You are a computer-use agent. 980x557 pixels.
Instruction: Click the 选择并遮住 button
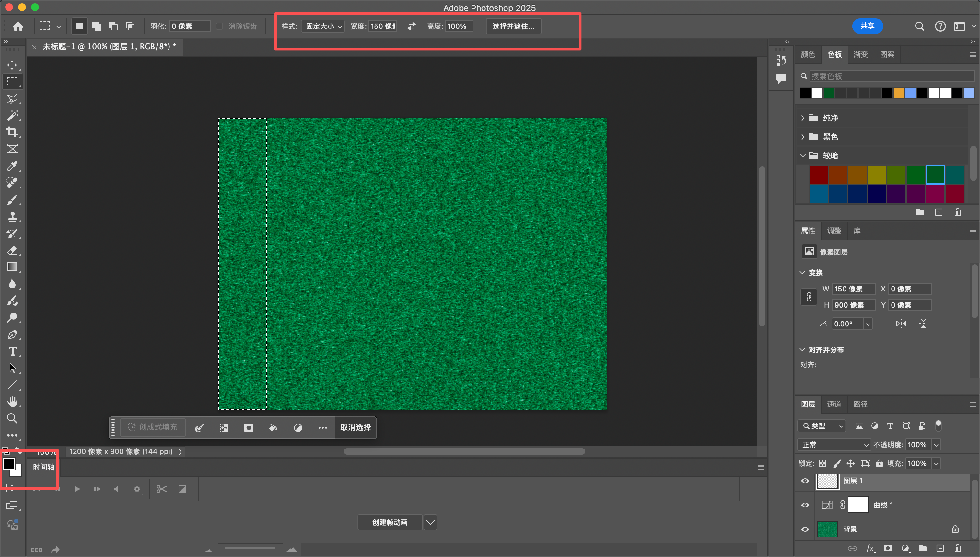[x=513, y=26]
